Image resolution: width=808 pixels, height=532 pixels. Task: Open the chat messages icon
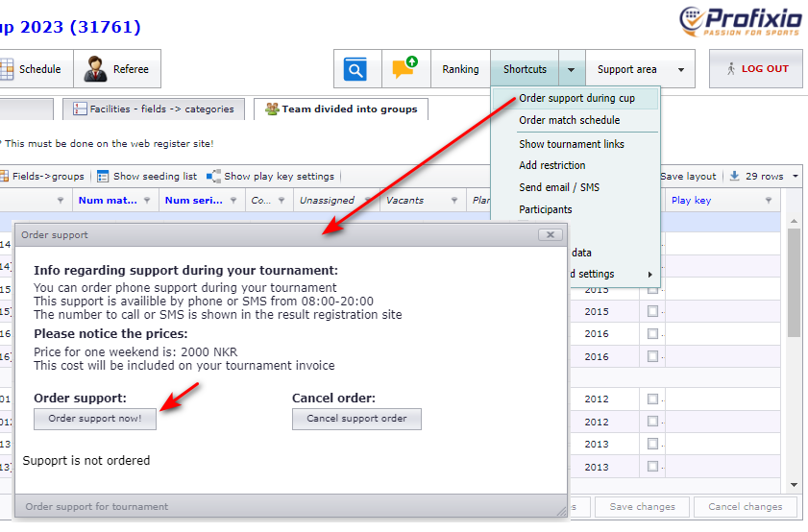point(404,67)
